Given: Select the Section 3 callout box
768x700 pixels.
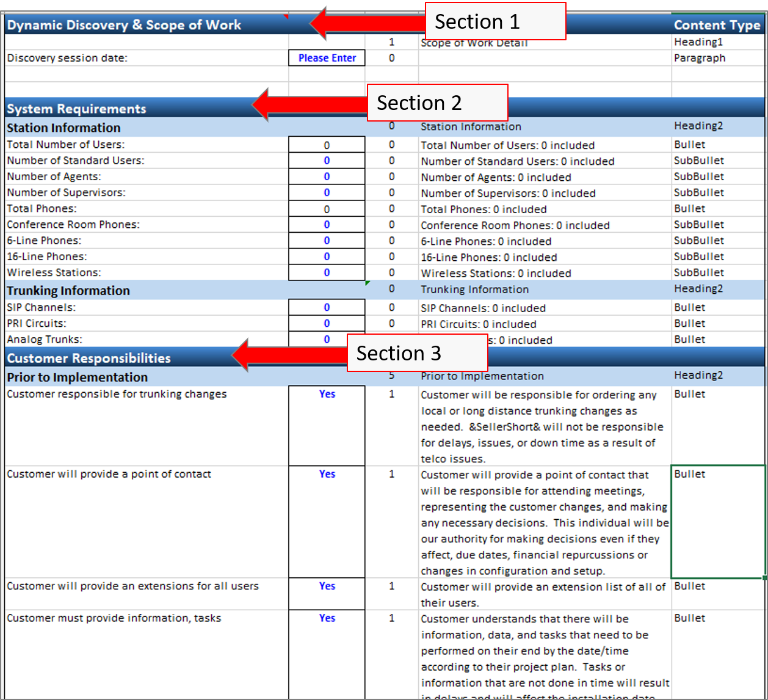Looking at the screenshot, I should pos(417,353).
